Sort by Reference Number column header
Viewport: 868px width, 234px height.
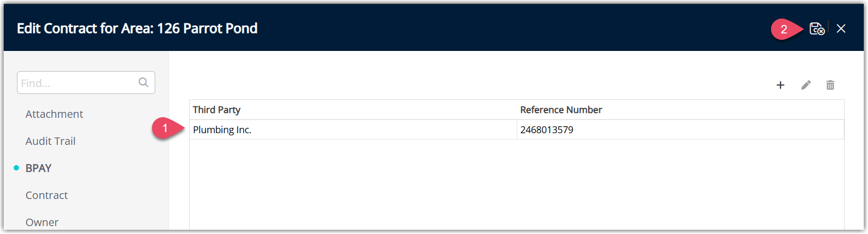pos(561,110)
